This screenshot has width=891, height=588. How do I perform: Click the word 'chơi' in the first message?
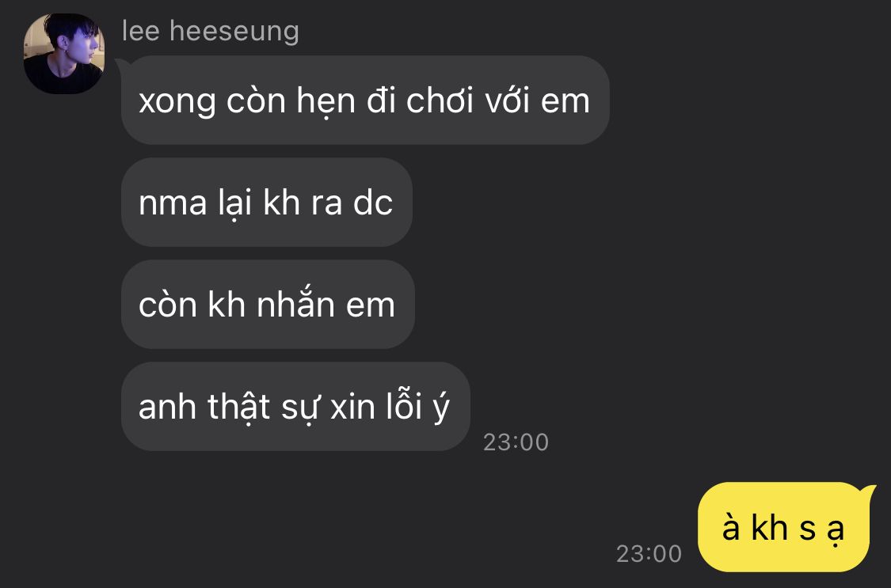[440, 101]
